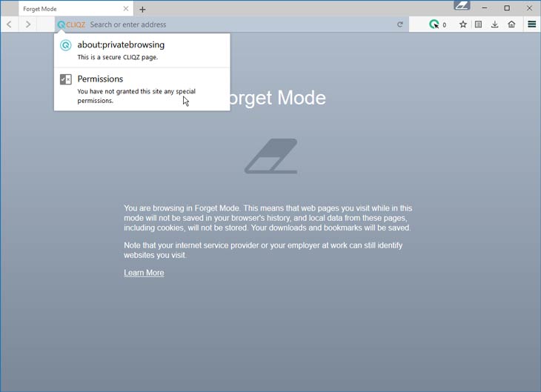Screen dimensions: 541x392
Task: Open the CLIQZ anti-tracking counter icon
Action: pyautogui.click(x=437, y=24)
